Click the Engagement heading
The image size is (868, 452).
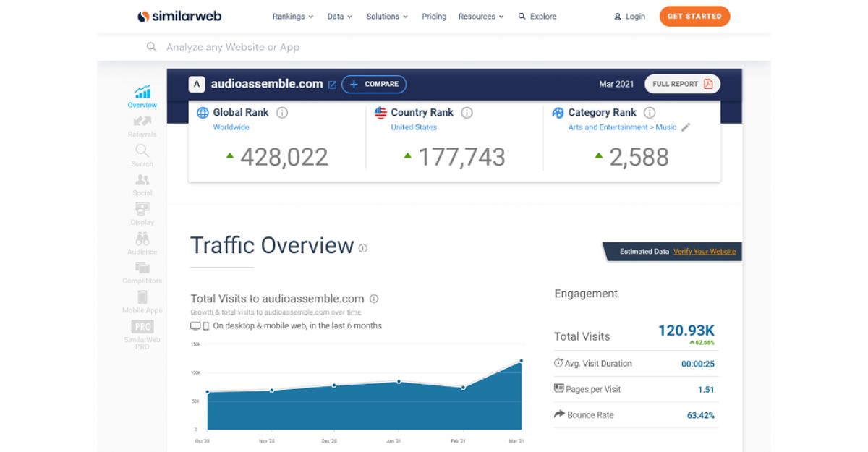pos(586,294)
